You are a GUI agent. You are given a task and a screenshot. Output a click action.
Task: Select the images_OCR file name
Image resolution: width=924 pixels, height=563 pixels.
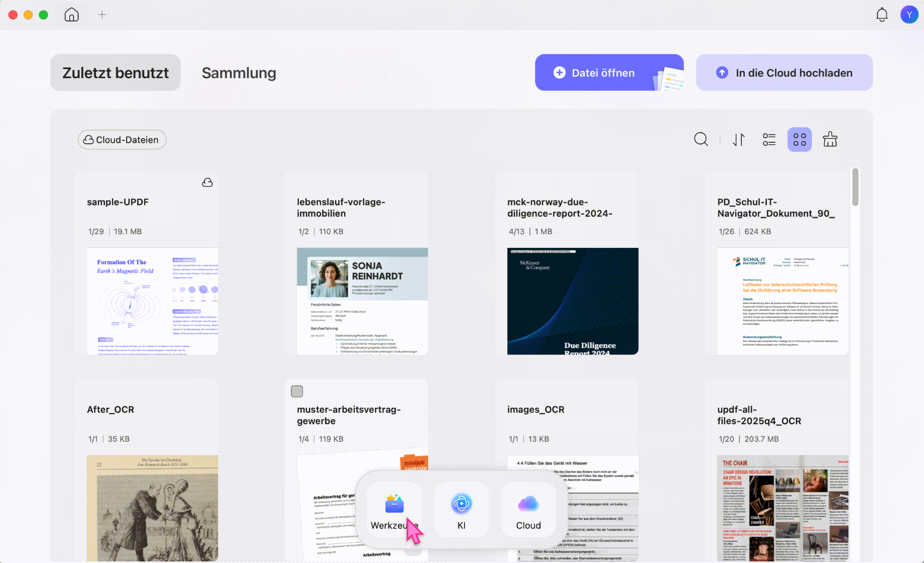coord(536,409)
